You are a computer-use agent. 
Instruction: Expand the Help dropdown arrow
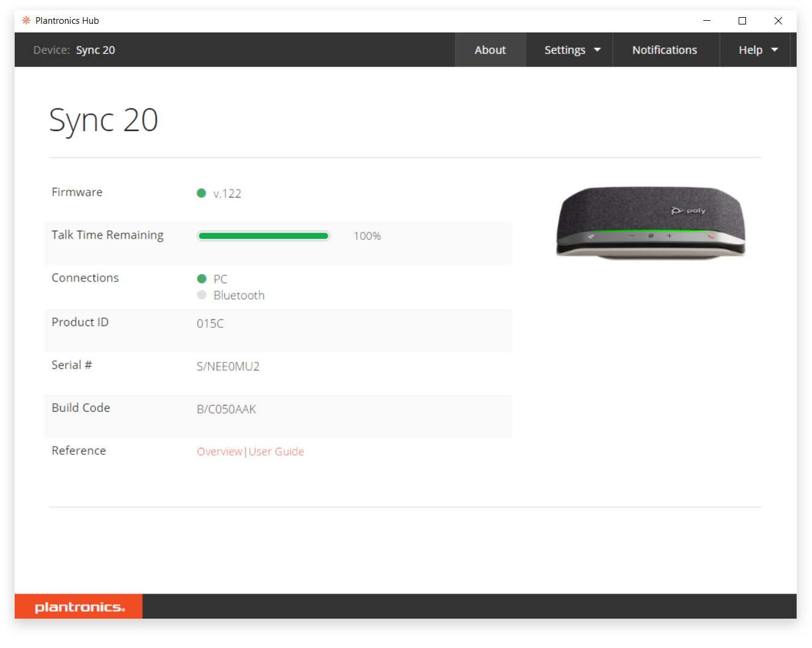pos(775,50)
